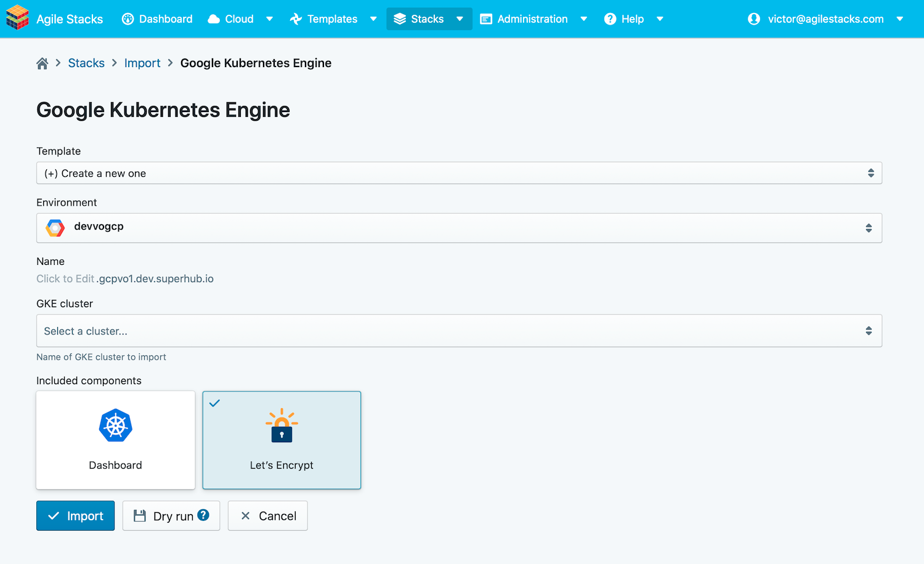Click the floppy disk icon on Dry run
Viewport: 924px width, 564px height.
[140, 516]
